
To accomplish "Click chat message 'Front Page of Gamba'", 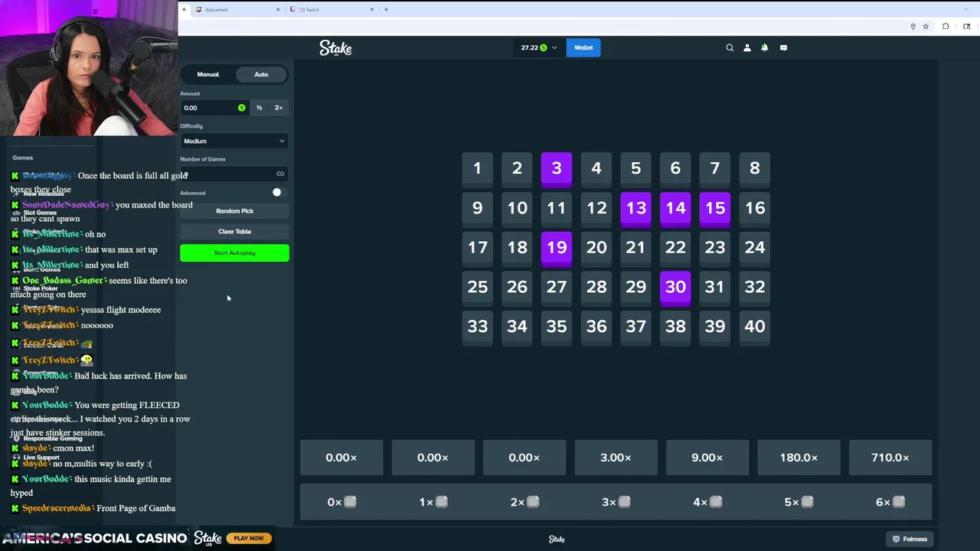I will click(x=136, y=508).
